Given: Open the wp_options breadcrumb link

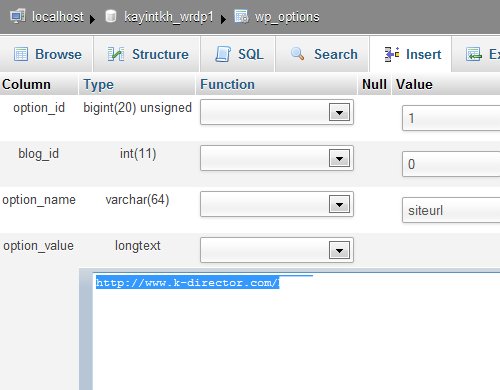Looking at the screenshot, I should [287, 17].
